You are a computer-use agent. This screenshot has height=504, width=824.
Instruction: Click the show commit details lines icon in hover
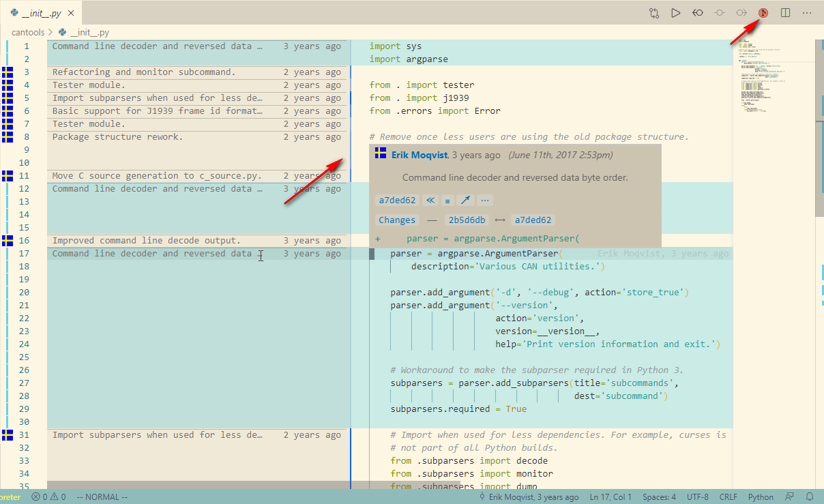(447, 201)
